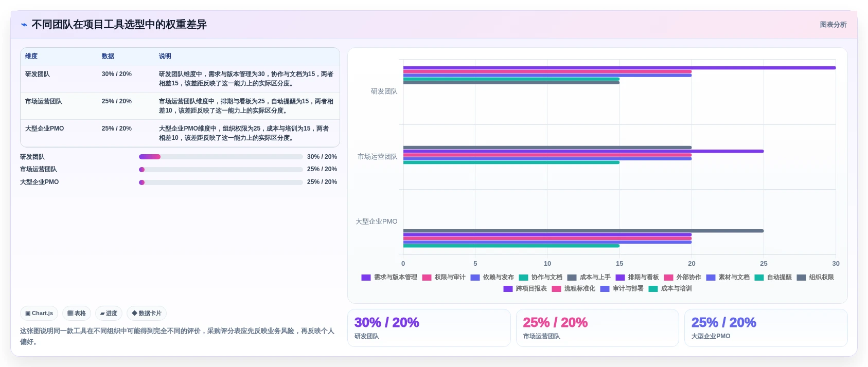Toggle the 协作与文档 legend series
The image size is (868, 367).
[x=540, y=277]
